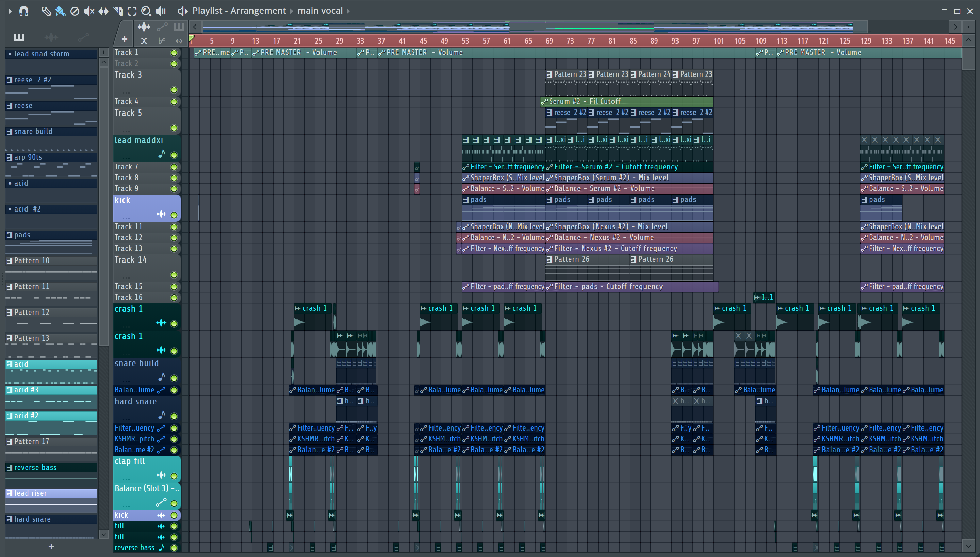Click reverse bass track note icon
Viewport: 980px width, 557px height.
click(x=162, y=547)
